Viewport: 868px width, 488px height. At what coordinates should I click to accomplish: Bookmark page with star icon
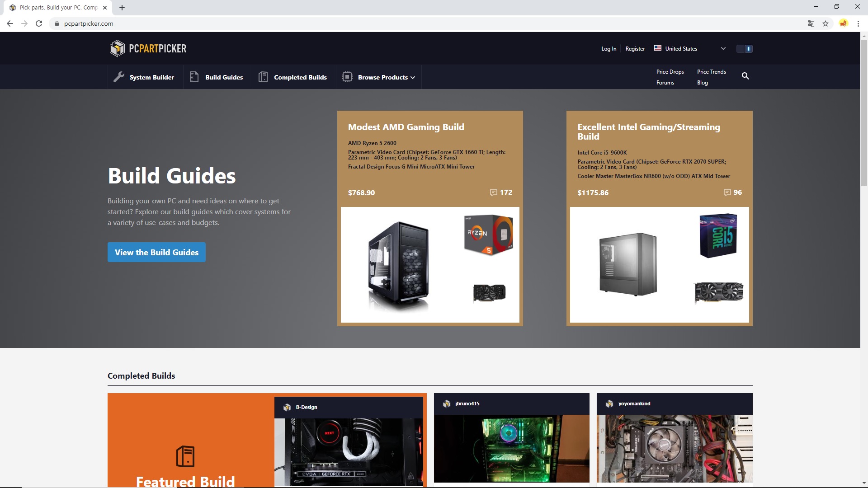(x=826, y=23)
